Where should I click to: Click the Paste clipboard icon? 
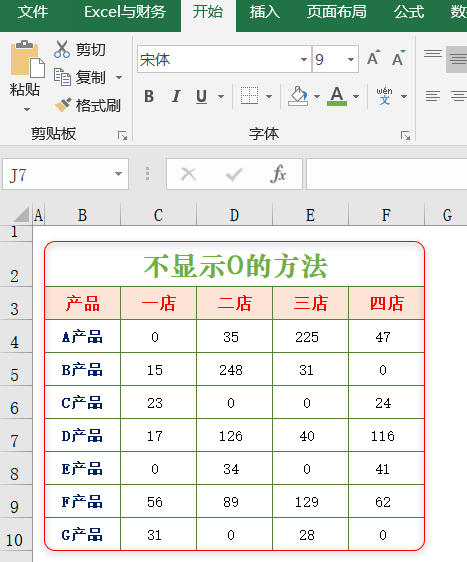27,59
